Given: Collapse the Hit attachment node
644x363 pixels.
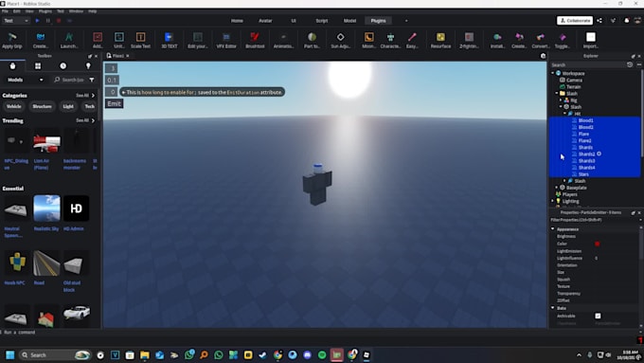Looking at the screenshot, I should (564, 114).
